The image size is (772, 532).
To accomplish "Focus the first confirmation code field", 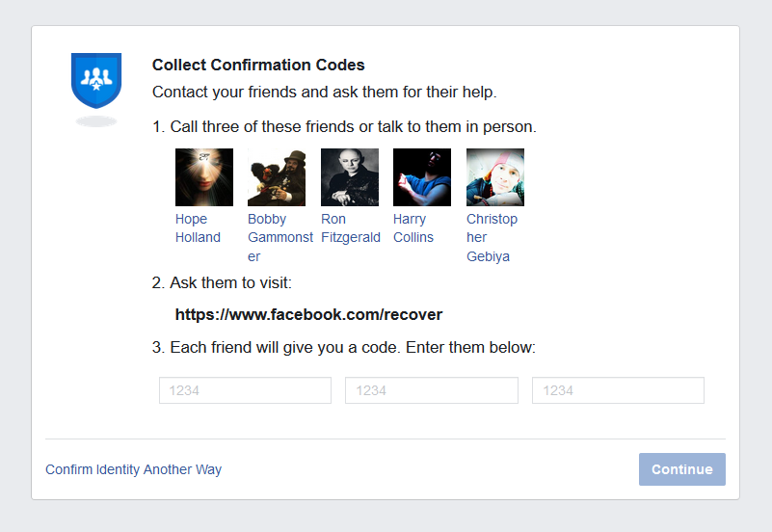I will pos(245,390).
